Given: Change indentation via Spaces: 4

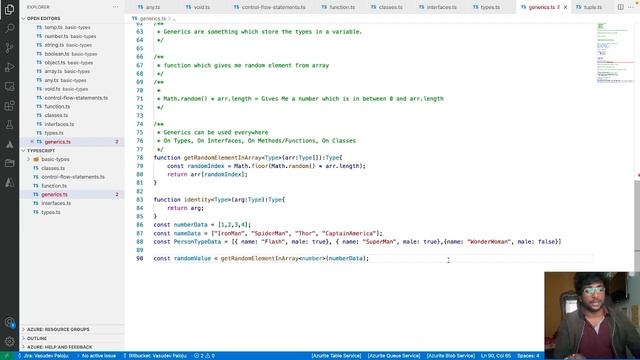Looking at the screenshot, I should tap(528, 356).
